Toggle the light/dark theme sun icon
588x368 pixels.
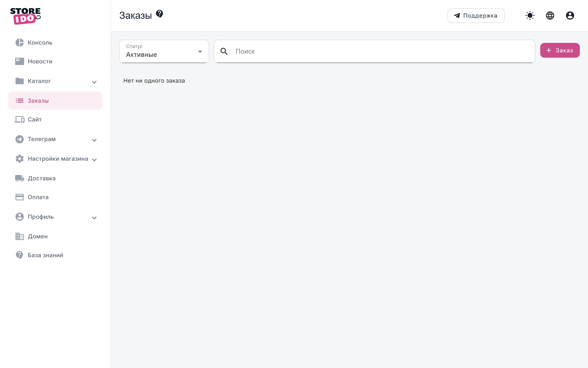[530, 16]
